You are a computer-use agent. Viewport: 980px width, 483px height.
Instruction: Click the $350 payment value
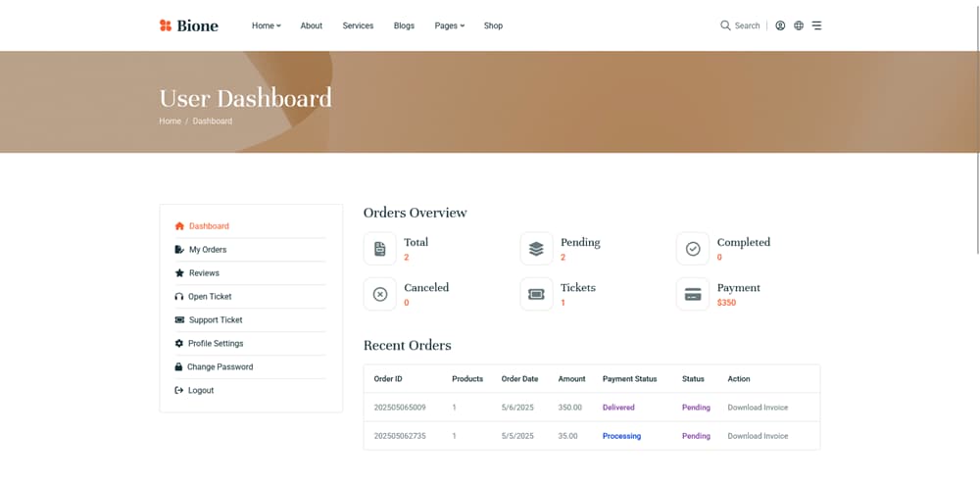click(726, 303)
